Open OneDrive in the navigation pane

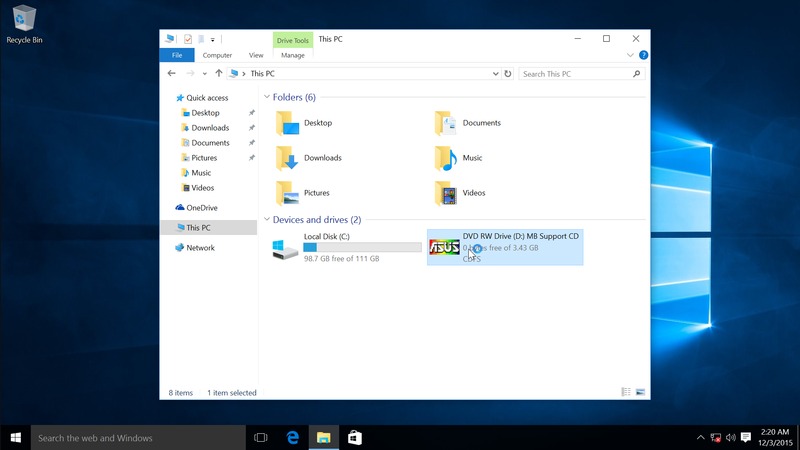201,208
